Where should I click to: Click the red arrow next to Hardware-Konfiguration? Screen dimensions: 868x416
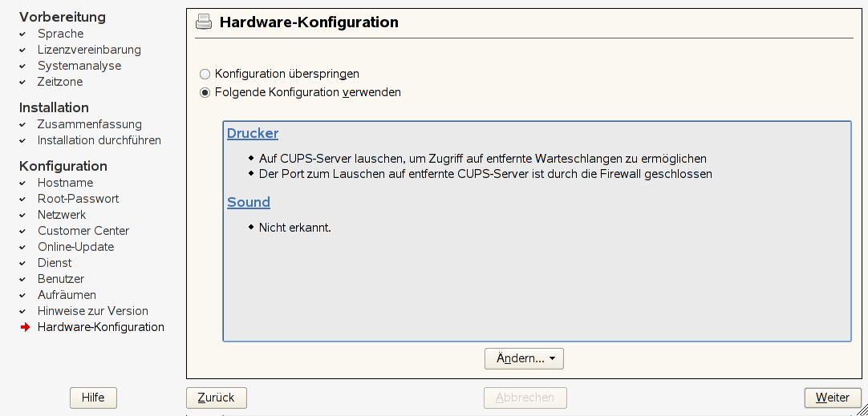click(25, 327)
